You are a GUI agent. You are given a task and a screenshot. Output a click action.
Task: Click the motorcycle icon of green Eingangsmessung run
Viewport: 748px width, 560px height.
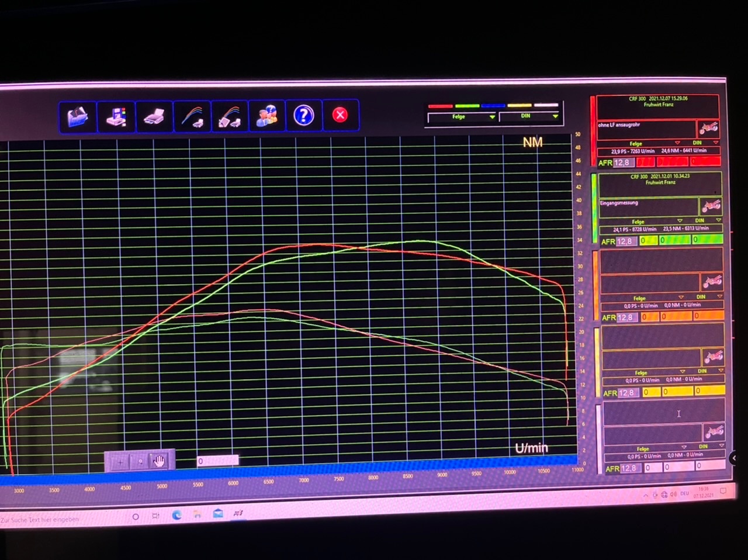click(710, 206)
